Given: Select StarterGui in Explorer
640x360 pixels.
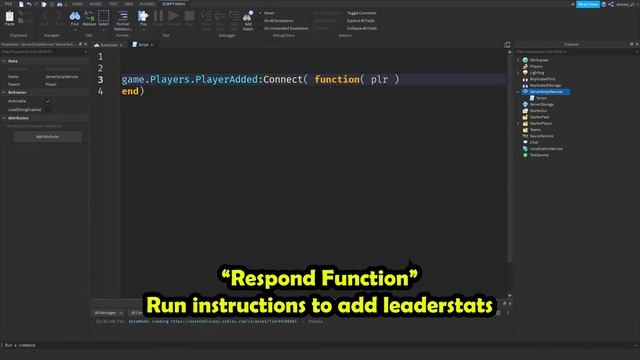Looking at the screenshot, I should (538, 111).
